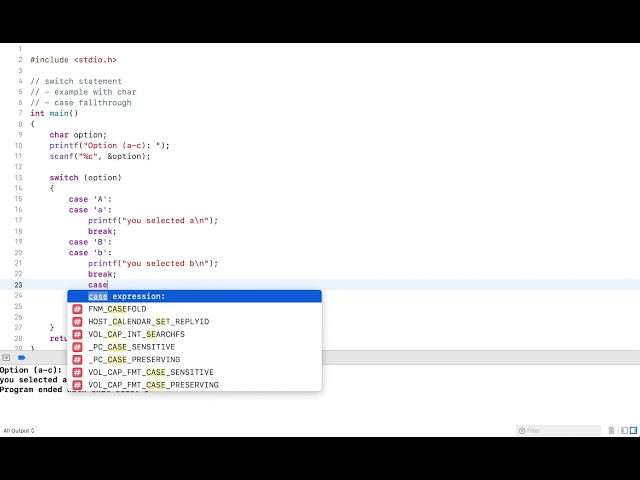Select VOL_CAP_FMT_CASE_SENSITIVE suggestion
Image resolution: width=640 pixels, height=480 pixels.
point(194,372)
